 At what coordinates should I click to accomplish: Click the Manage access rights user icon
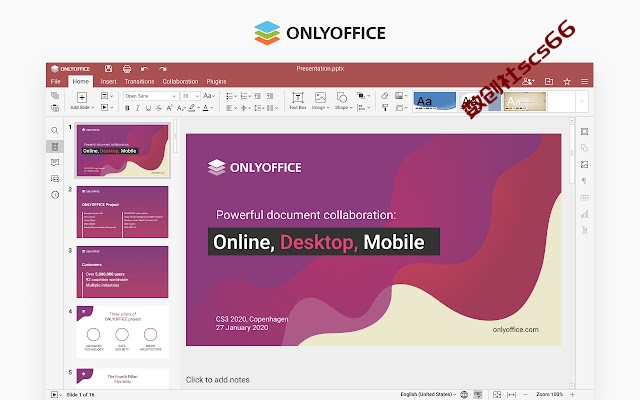click(528, 82)
